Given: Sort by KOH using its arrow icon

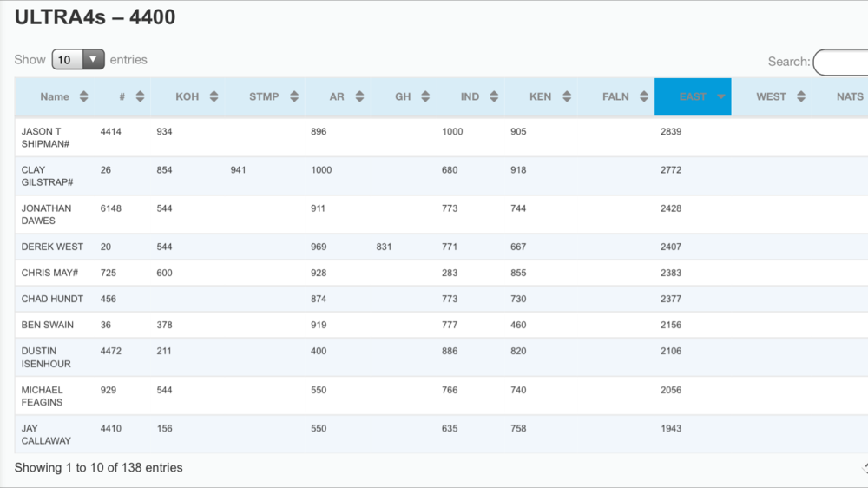Looking at the screenshot, I should point(214,97).
